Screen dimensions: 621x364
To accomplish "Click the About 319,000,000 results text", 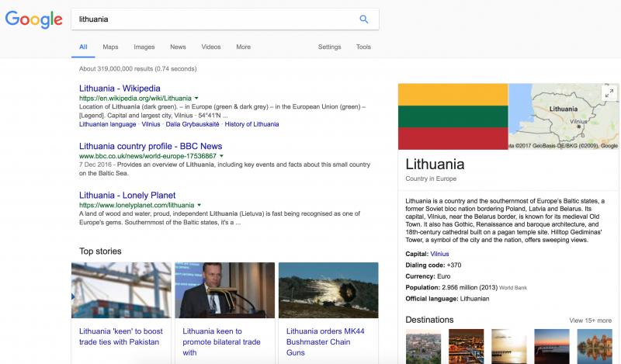I will pos(138,68).
